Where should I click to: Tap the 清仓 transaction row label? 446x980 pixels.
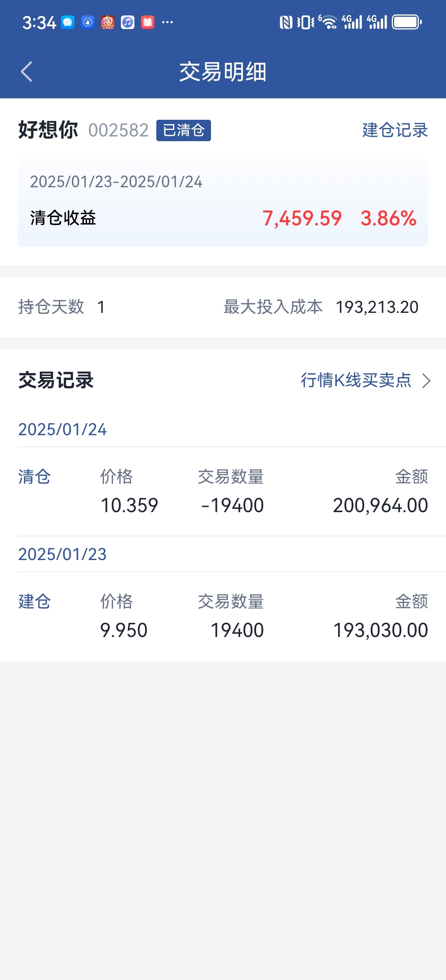(x=35, y=477)
